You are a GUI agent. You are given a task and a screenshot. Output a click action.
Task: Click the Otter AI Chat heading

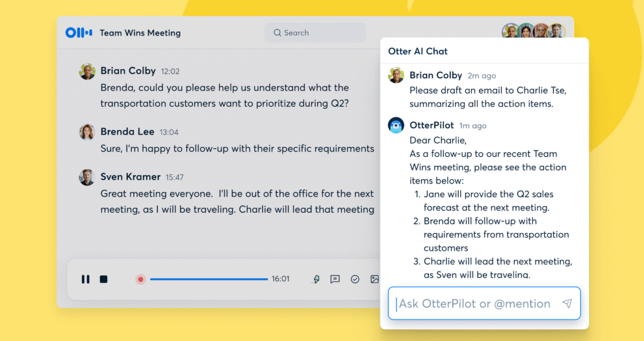[418, 51]
